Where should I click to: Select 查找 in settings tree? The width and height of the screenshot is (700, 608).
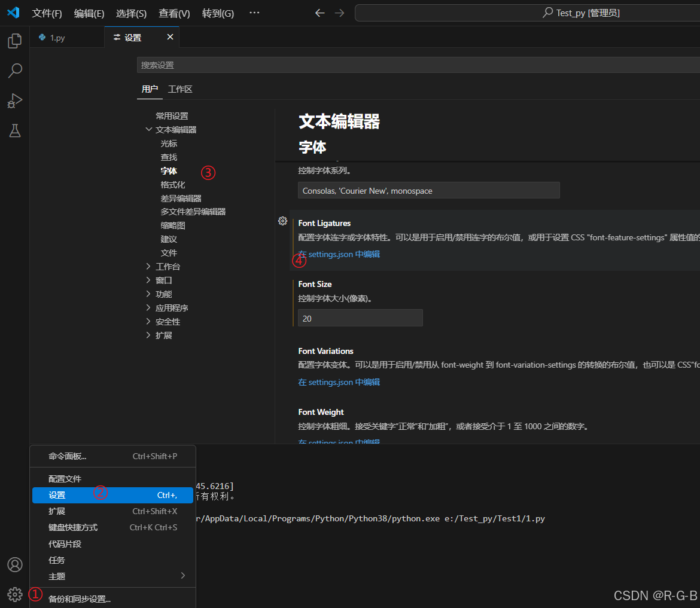click(169, 157)
